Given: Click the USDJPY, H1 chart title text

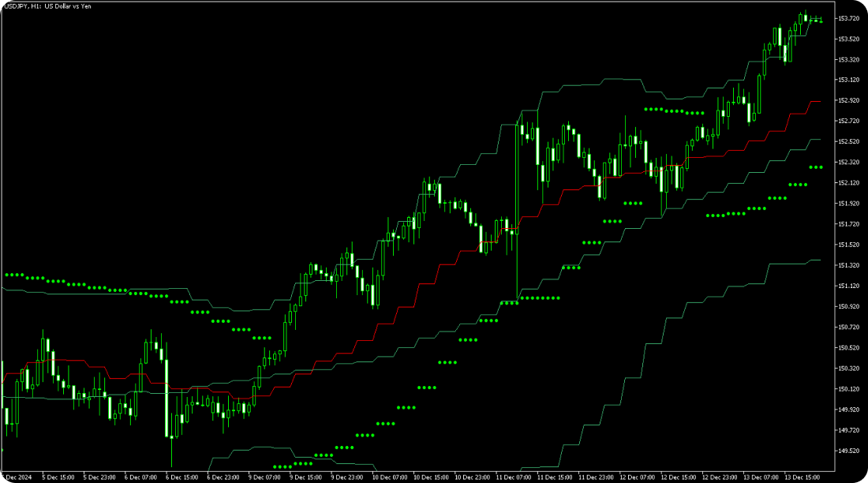Looking at the screenshot, I should [47, 6].
